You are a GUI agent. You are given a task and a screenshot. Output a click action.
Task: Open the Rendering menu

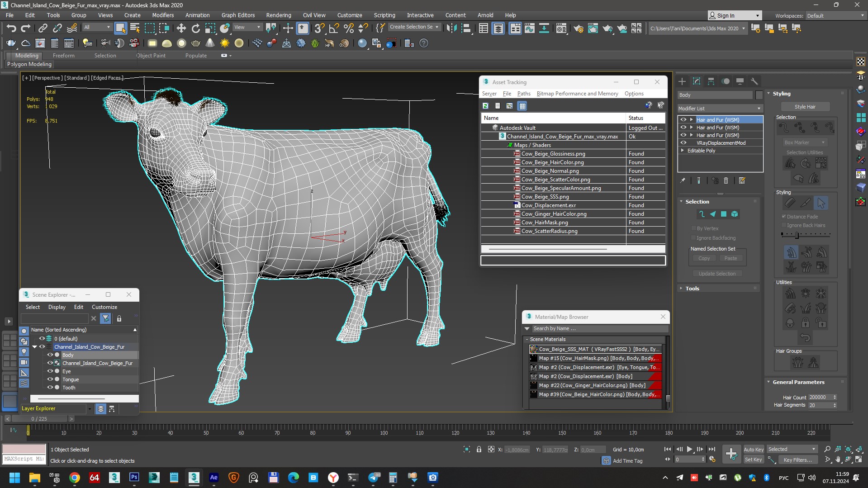click(x=279, y=15)
